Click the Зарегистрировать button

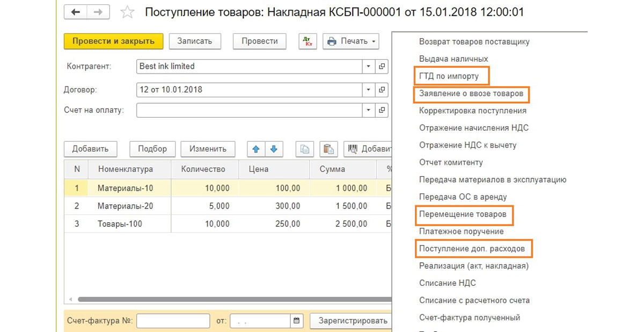(353, 321)
